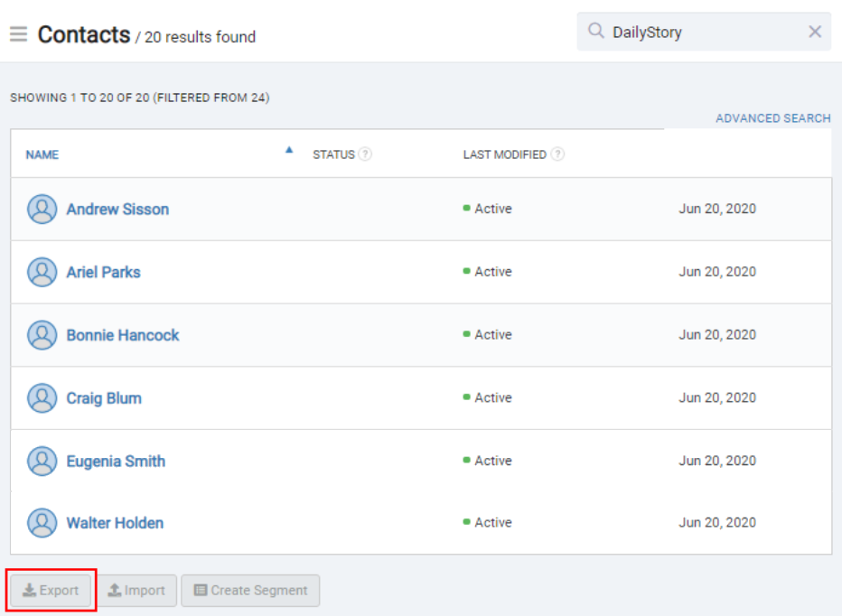Viewport: 842px width, 616px height.
Task: Click the Last Modified help icon
Action: [557, 154]
